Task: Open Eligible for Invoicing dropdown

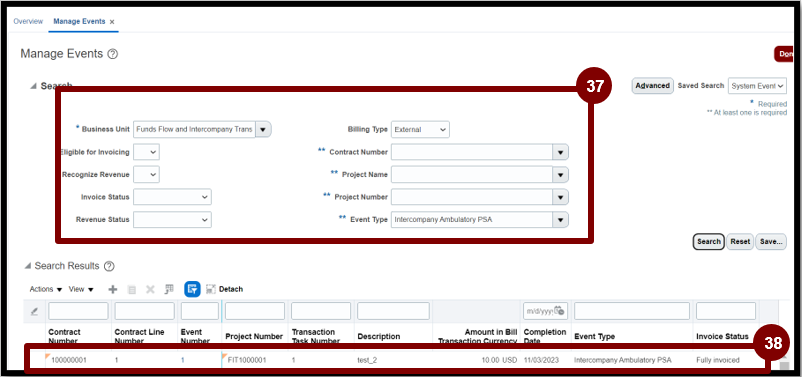Action: (x=146, y=152)
